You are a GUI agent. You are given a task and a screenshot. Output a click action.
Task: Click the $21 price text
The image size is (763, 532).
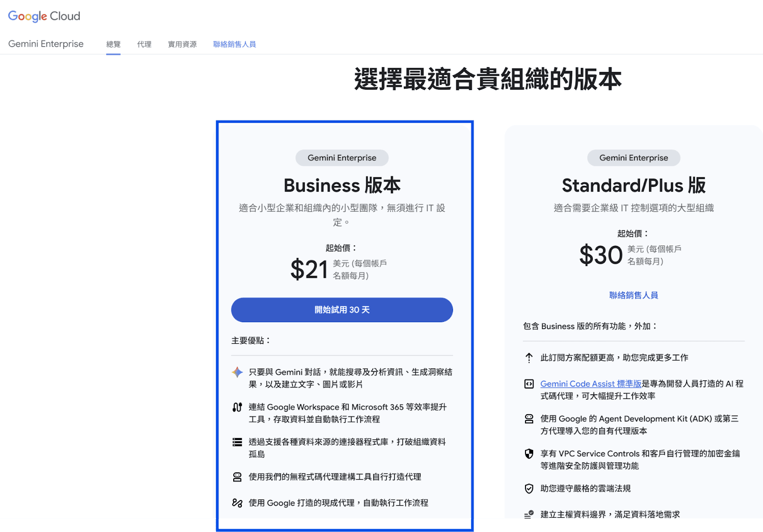pyautogui.click(x=309, y=269)
